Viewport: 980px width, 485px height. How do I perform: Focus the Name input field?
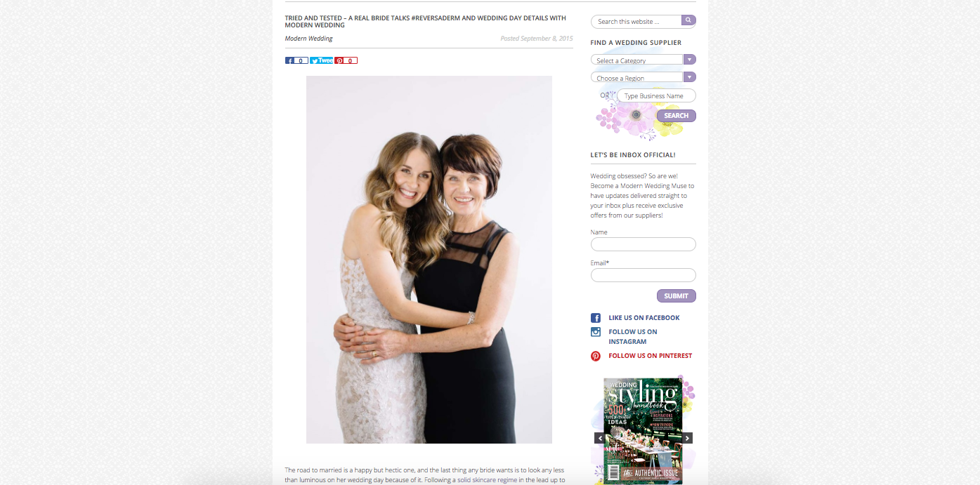click(643, 244)
